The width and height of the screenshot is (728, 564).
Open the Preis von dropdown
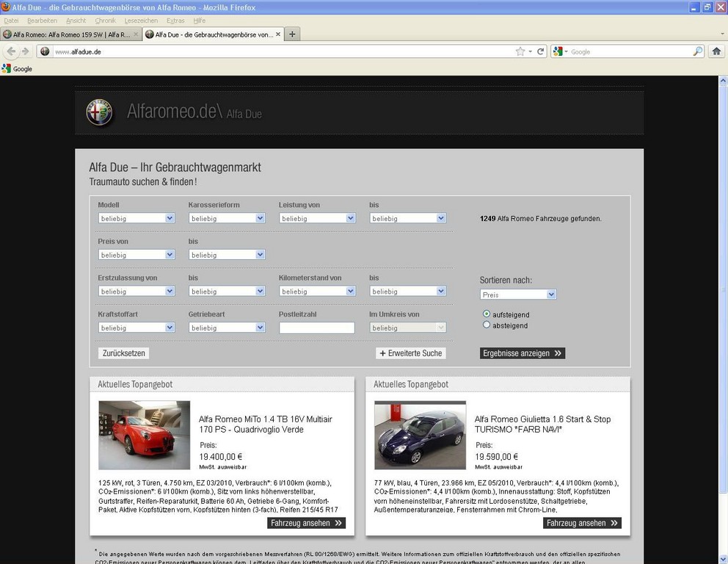coord(136,255)
